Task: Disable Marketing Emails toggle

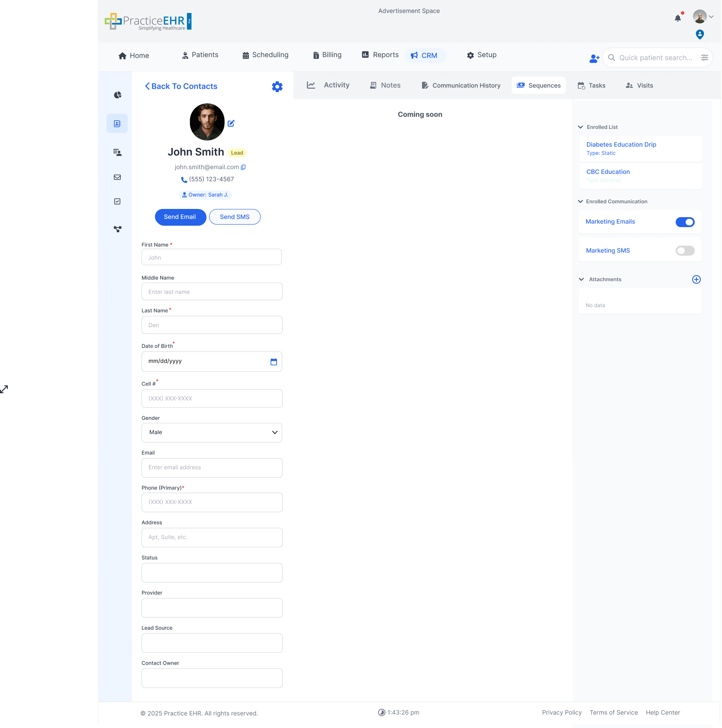Action: 685,222
